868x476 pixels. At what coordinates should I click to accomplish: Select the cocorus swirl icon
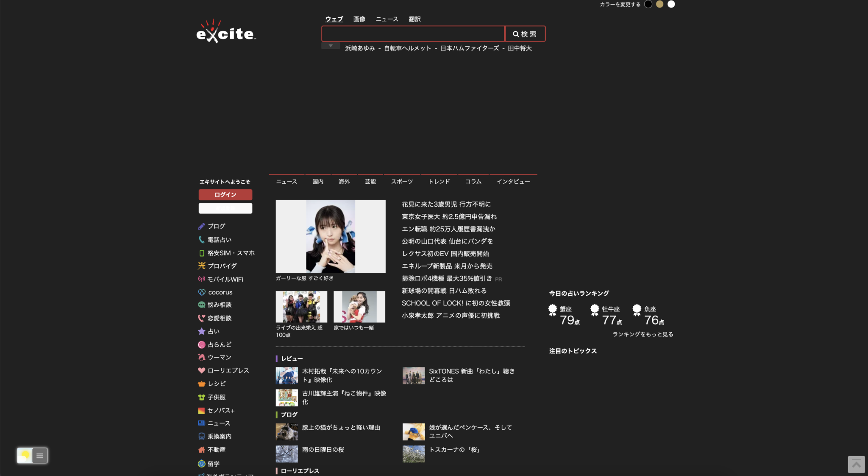(202, 292)
